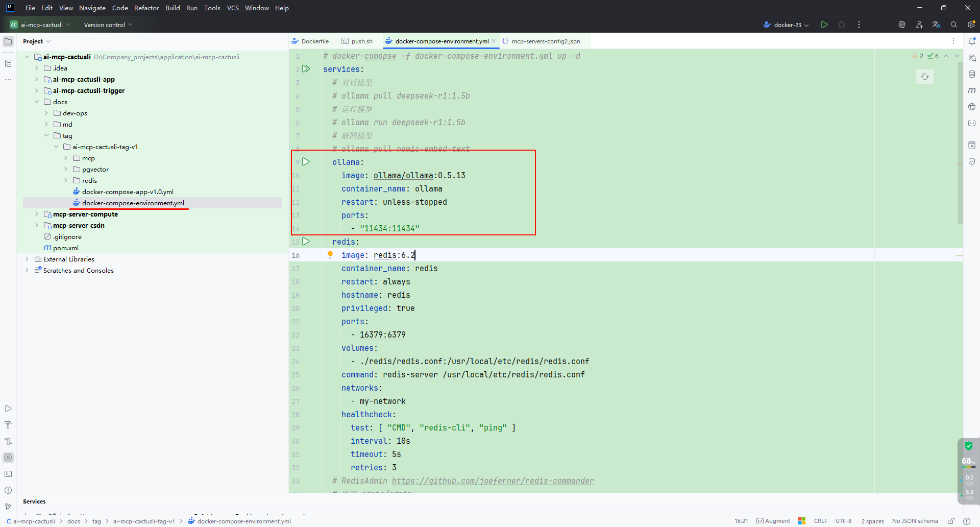
Task: Open the 16:21 line-column position widget
Action: coord(741,521)
